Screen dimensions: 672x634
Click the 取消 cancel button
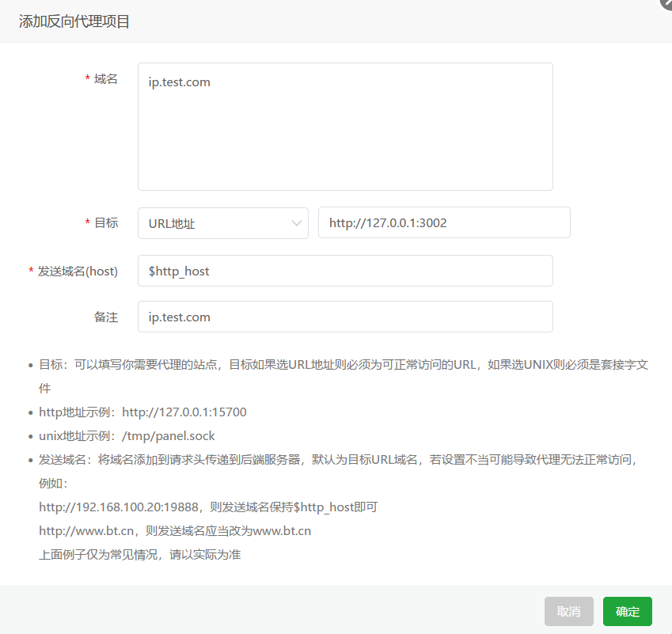tap(568, 611)
